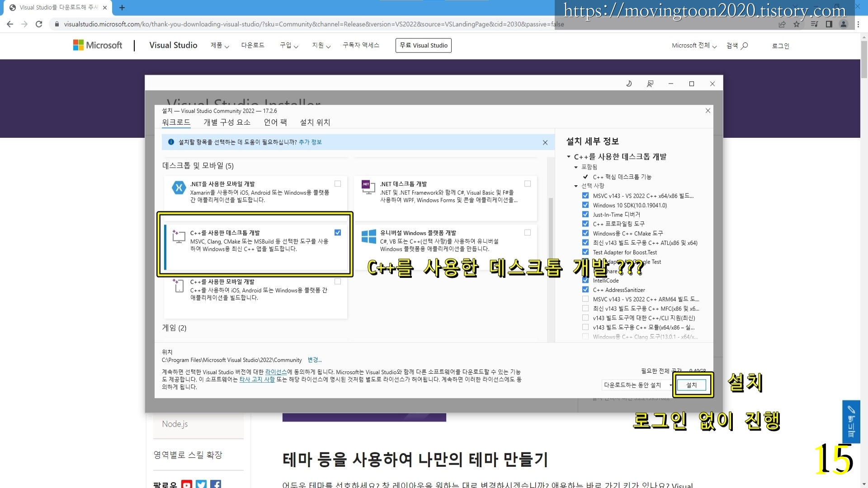Open the 다운로드하는 동안 설치 dropdown

pos(637,385)
